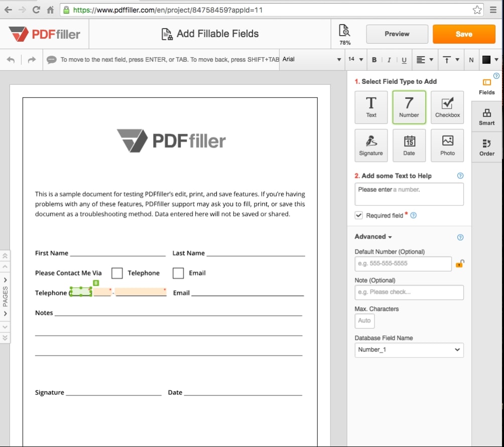The image size is (504, 447).
Task: Click the help icon above Fields tab
Action: (x=496, y=76)
